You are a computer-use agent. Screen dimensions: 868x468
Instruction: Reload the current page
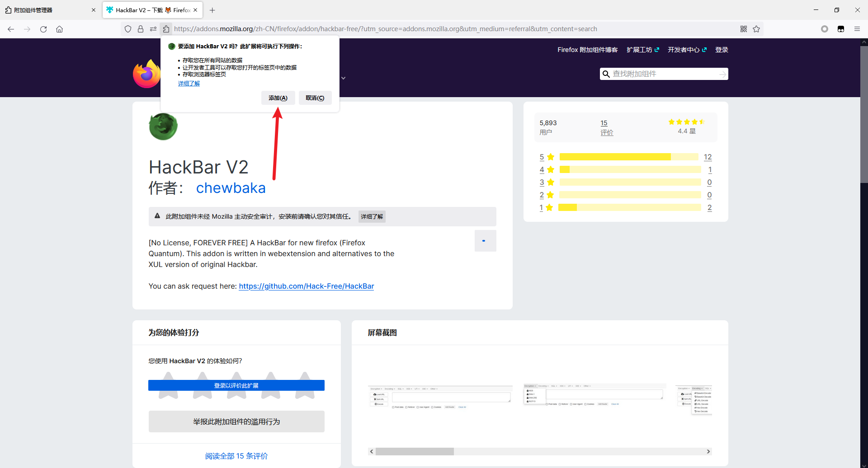[43, 29]
